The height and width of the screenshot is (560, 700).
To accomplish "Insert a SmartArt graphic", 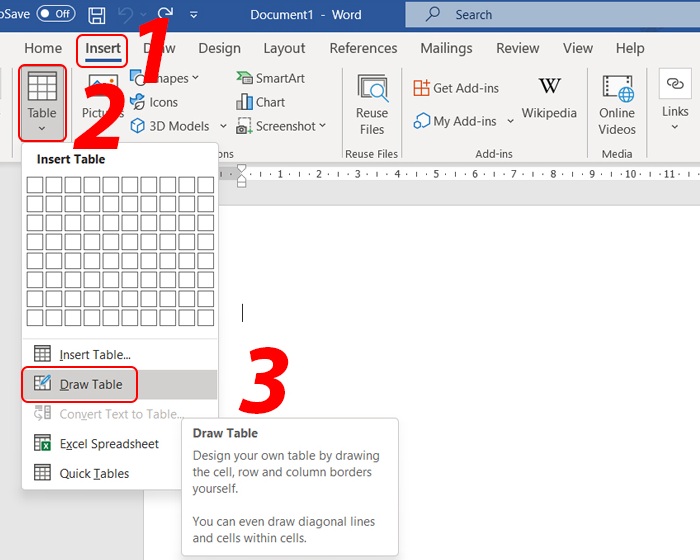I will pyautogui.click(x=271, y=78).
